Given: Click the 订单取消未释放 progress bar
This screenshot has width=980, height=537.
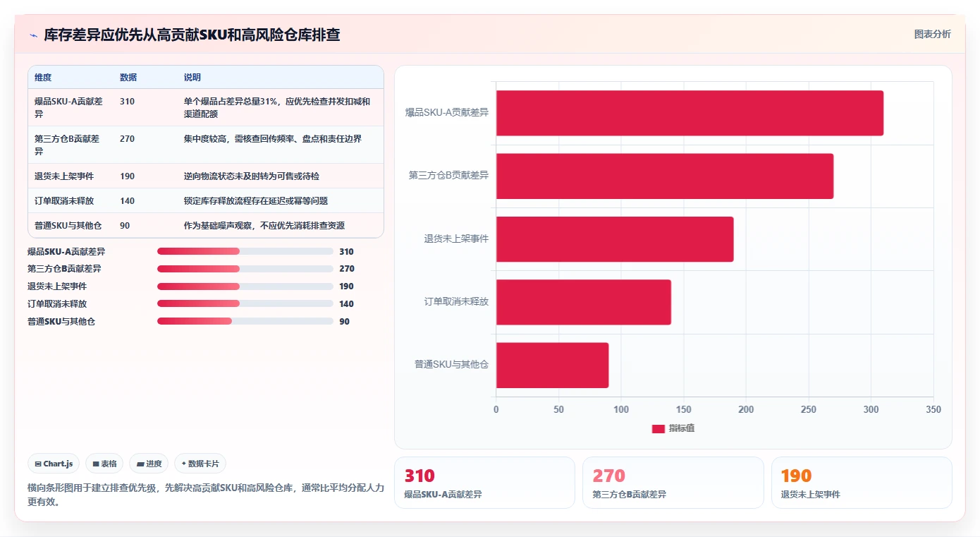Looking at the screenshot, I should click(245, 303).
